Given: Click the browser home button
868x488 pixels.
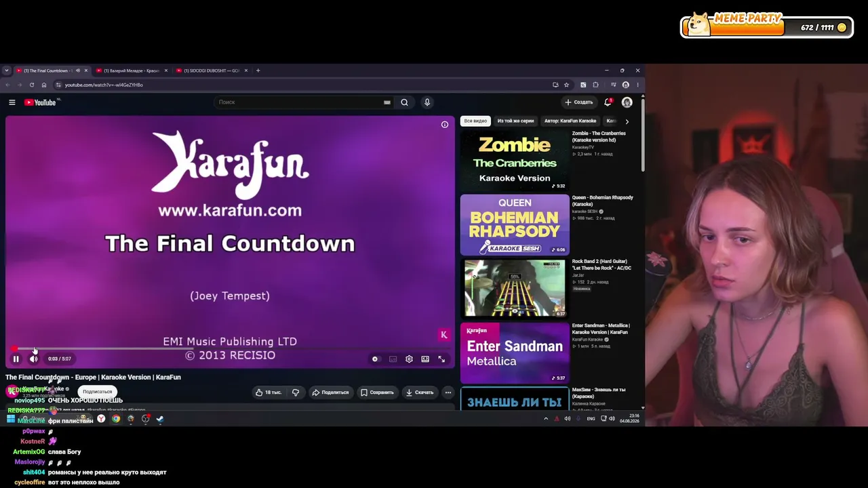Looking at the screenshot, I should tap(44, 85).
